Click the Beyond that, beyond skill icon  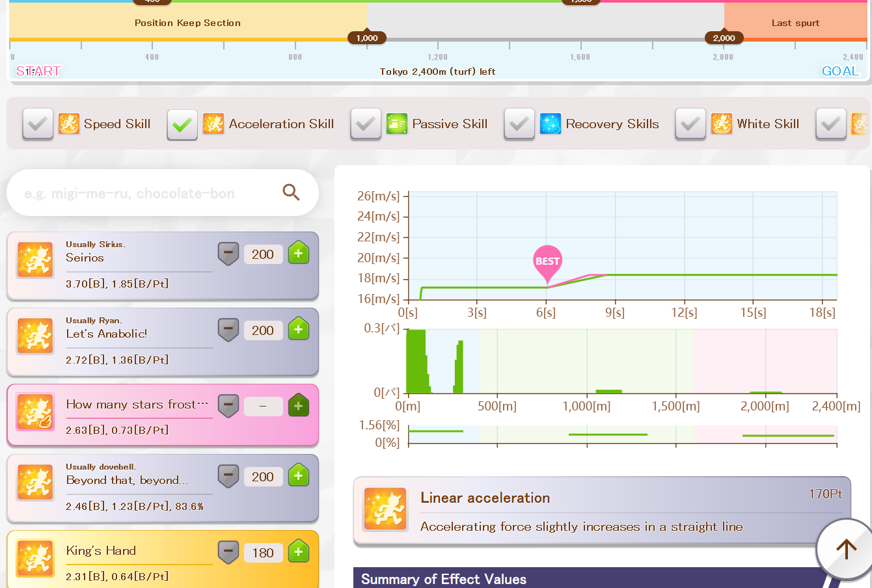[35, 483]
